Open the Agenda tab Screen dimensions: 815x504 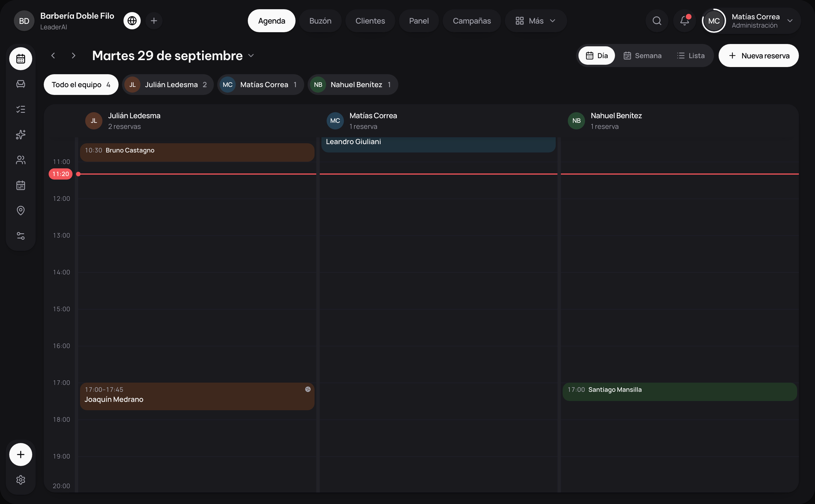pyautogui.click(x=271, y=21)
